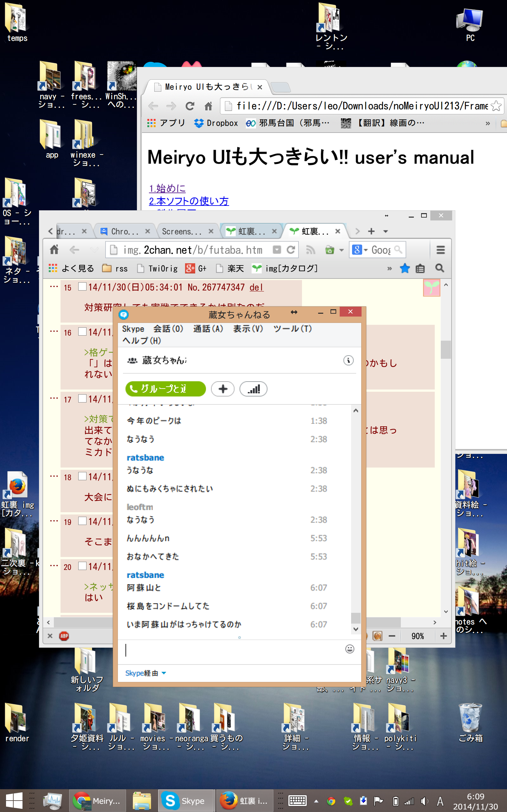The width and height of the screenshot is (507, 812).
Task: Open the 2.本ソフトの使い方 link
Action: (189, 201)
